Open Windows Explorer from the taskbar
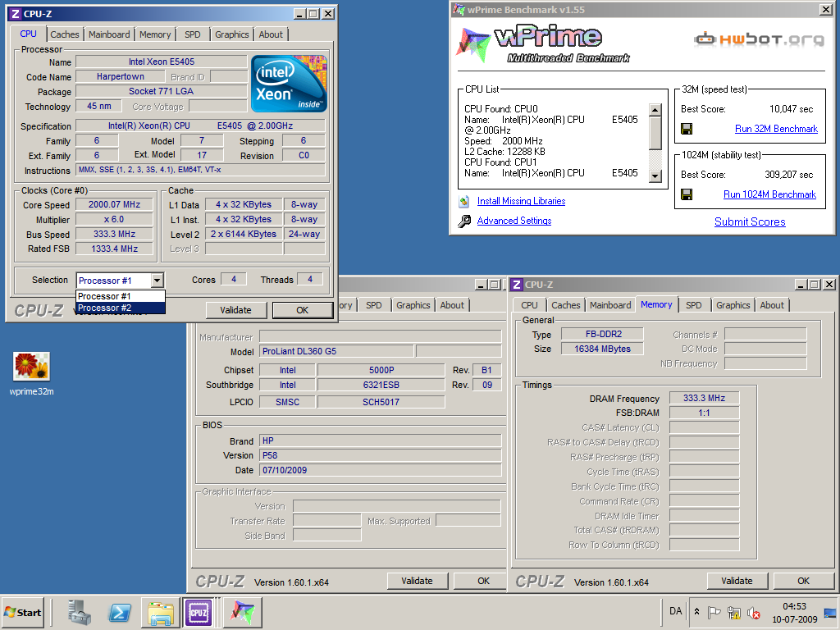Viewport: 840px width, 630px height. [161, 612]
